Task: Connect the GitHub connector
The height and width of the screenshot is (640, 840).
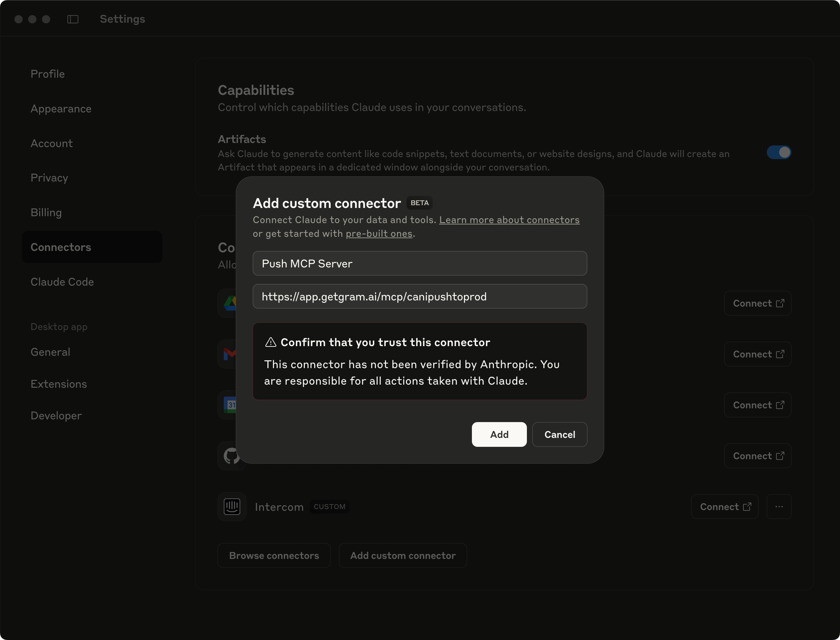Action: click(758, 456)
